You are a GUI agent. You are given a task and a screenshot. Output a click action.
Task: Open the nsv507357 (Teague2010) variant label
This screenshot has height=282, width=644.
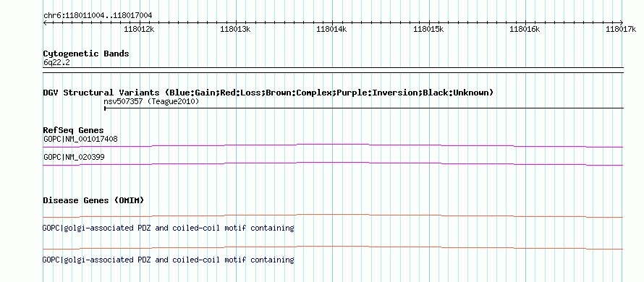click(x=151, y=101)
